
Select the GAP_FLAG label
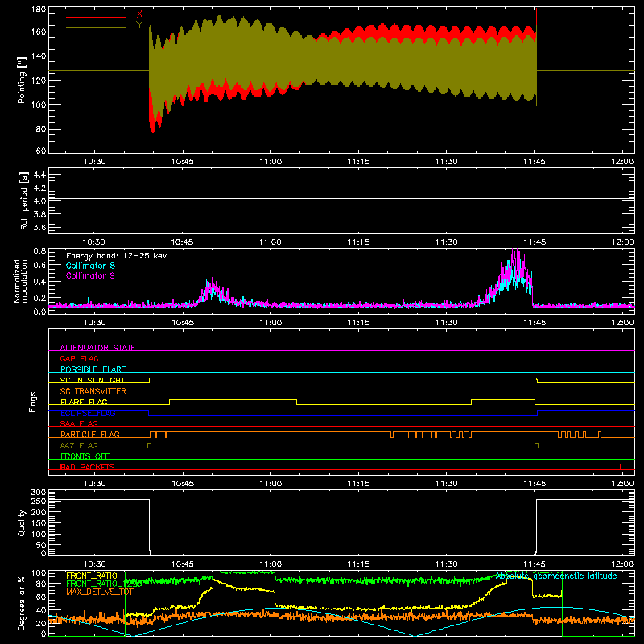[x=79, y=358]
